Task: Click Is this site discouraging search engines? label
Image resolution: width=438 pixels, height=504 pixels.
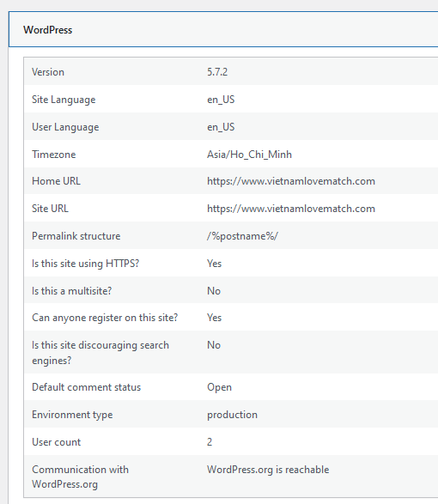Action: tap(100, 353)
